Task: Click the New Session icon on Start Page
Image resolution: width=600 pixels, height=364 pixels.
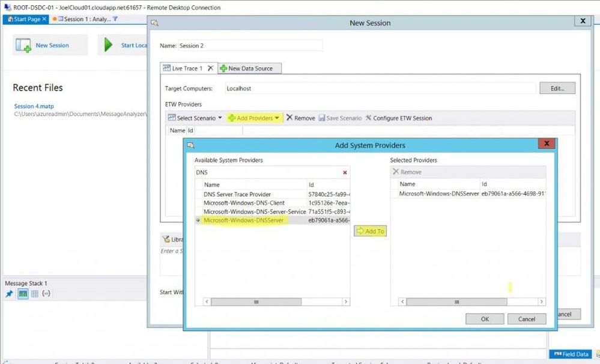Action: click(x=23, y=45)
